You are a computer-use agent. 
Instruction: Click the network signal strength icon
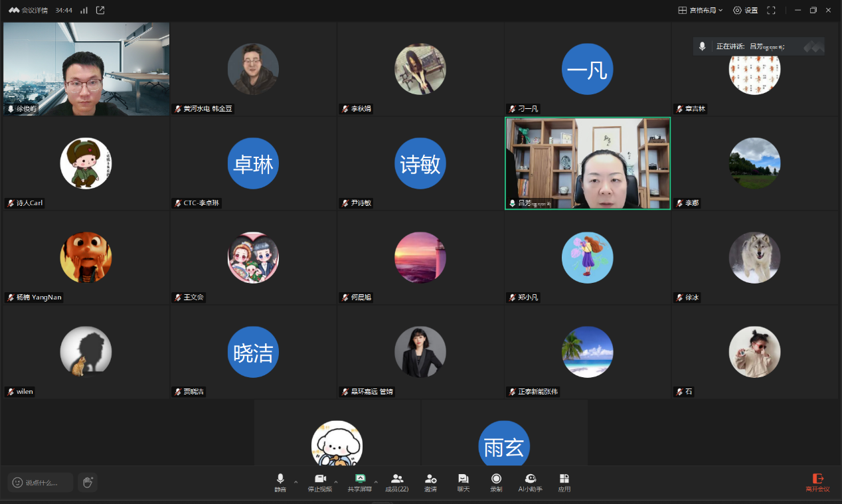tap(84, 10)
